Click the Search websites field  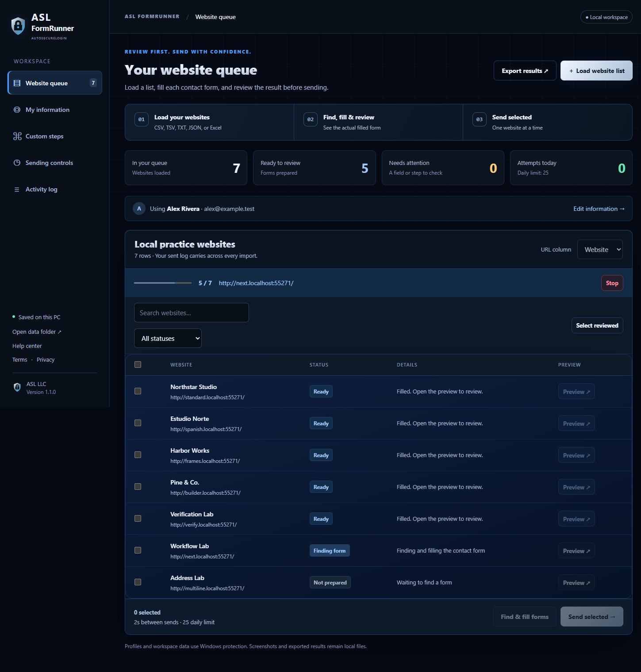coord(192,313)
